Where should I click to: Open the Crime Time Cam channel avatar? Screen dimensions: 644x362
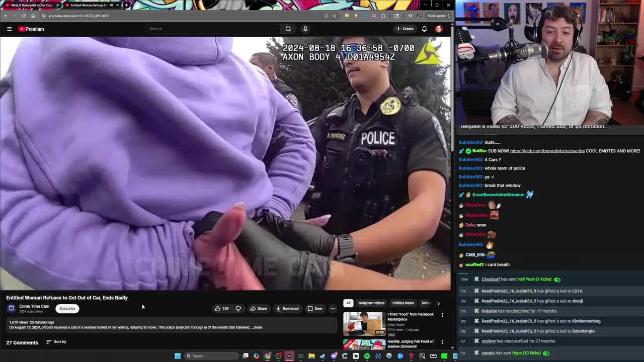12,309
